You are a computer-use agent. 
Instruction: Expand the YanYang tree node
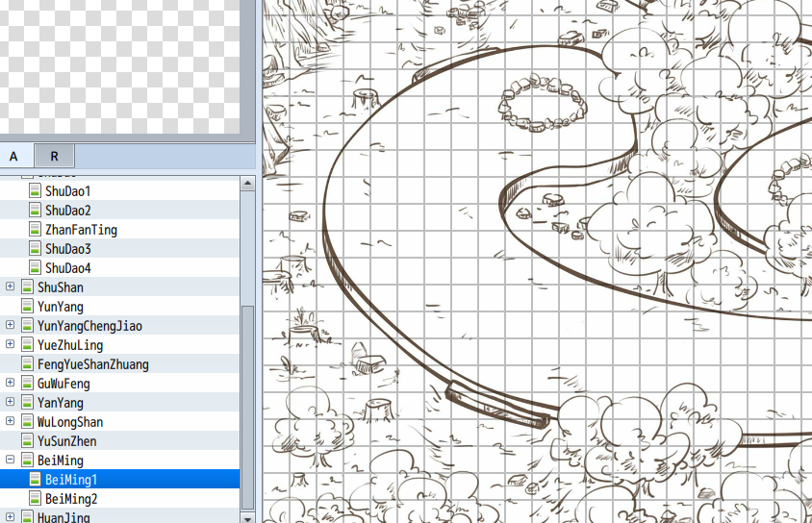(x=10, y=402)
